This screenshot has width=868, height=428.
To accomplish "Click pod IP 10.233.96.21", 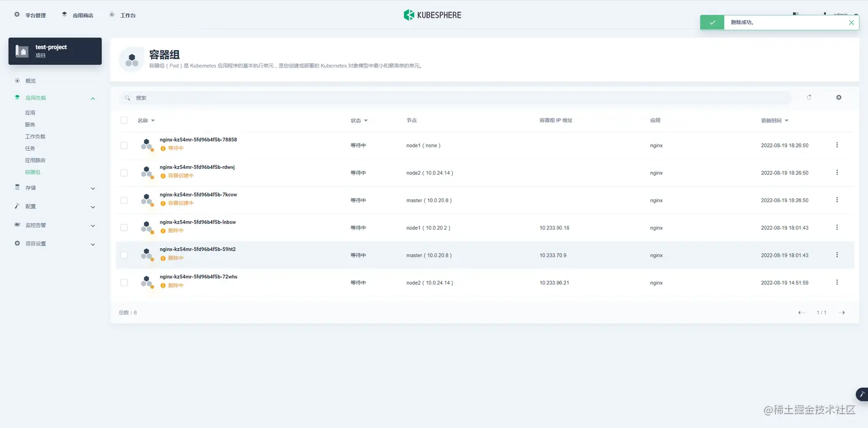I will 555,283.
